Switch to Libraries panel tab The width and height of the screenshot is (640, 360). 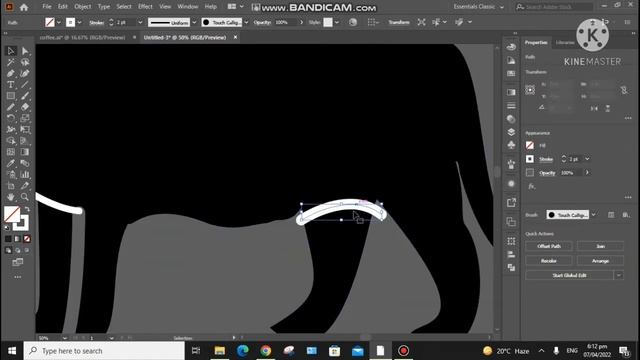coord(565,42)
